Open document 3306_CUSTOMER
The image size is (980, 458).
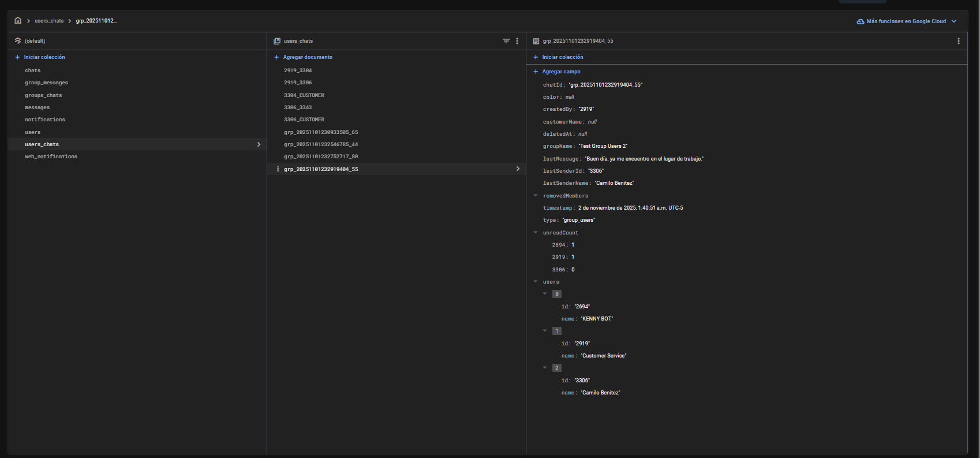click(304, 120)
